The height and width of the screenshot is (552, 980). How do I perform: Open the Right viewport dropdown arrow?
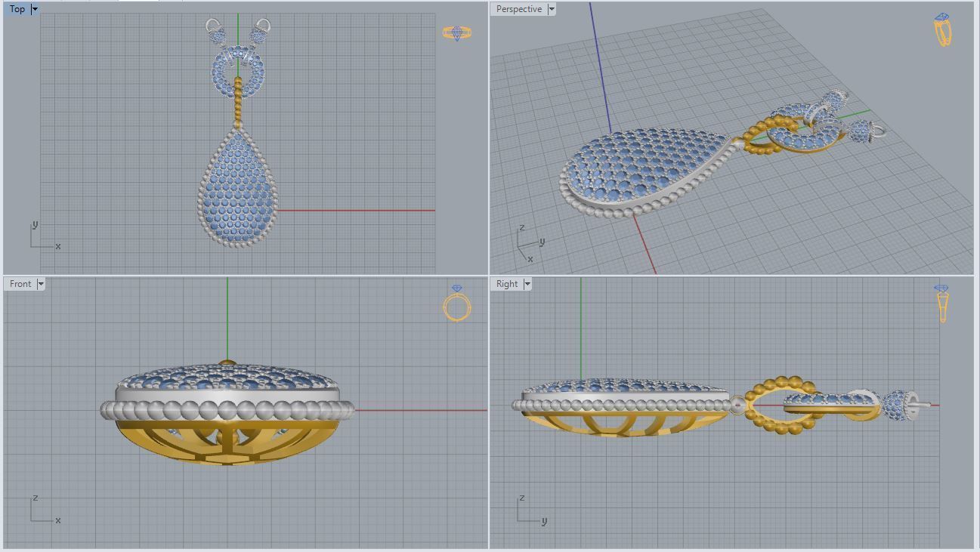click(x=527, y=284)
